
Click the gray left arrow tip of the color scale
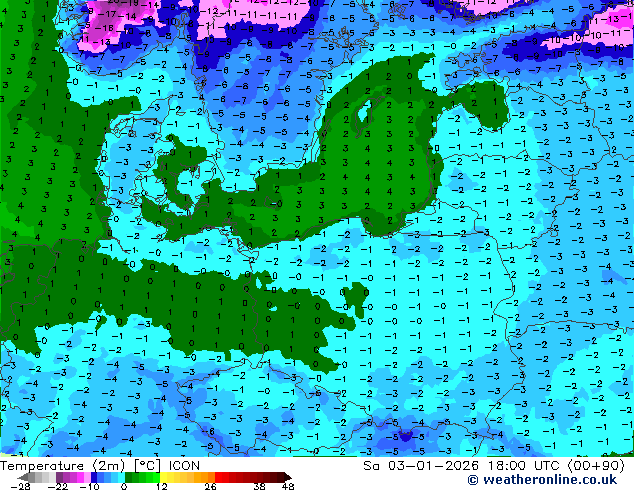[x=23, y=477]
